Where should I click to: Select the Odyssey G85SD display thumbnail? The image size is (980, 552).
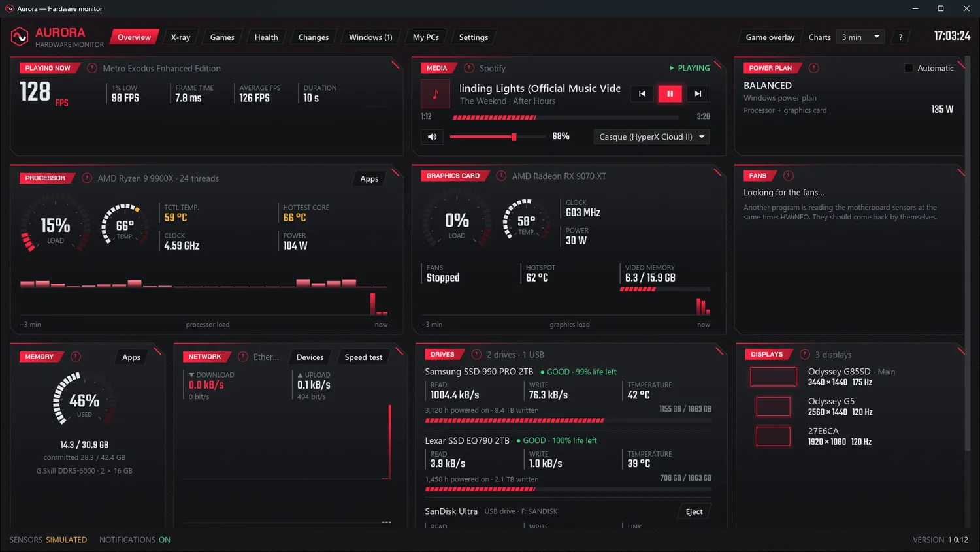tap(774, 377)
